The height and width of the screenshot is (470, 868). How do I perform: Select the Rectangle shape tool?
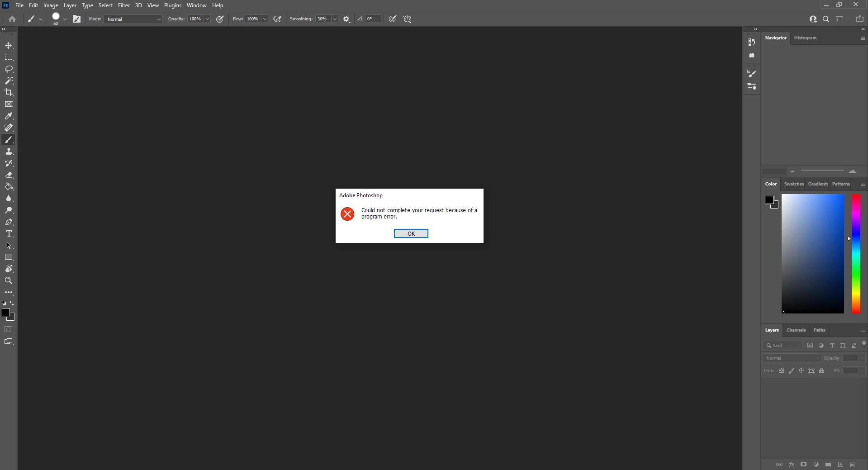tap(9, 257)
